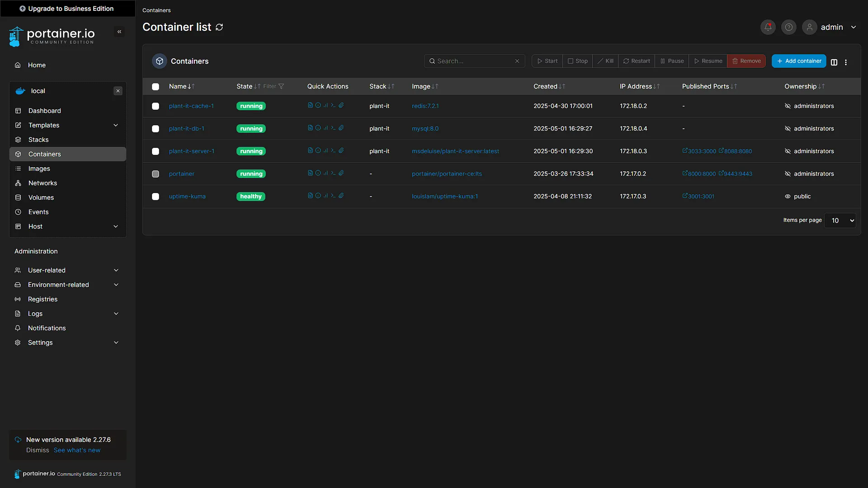Image resolution: width=868 pixels, height=488 pixels.
Task: Open Volumes in the sidebar
Action: pyautogui.click(x=68, y=197)
